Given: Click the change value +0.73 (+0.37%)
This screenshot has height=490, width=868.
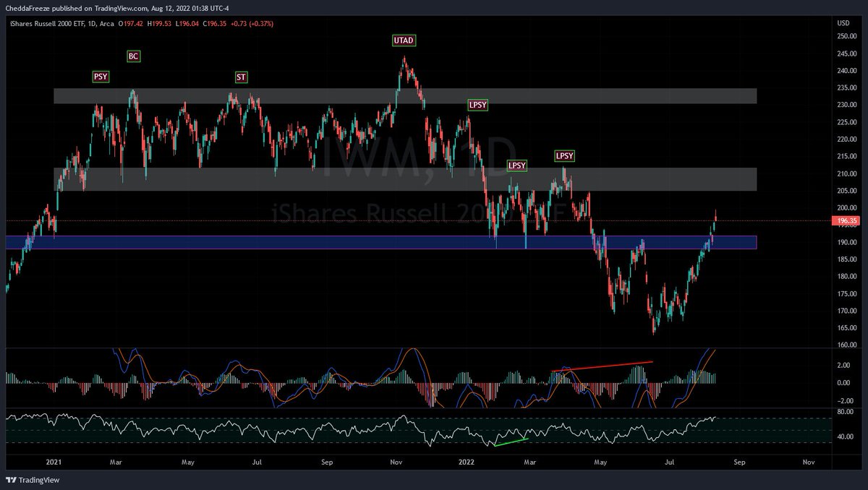Looking at the screenshot, I should [253, 23].
